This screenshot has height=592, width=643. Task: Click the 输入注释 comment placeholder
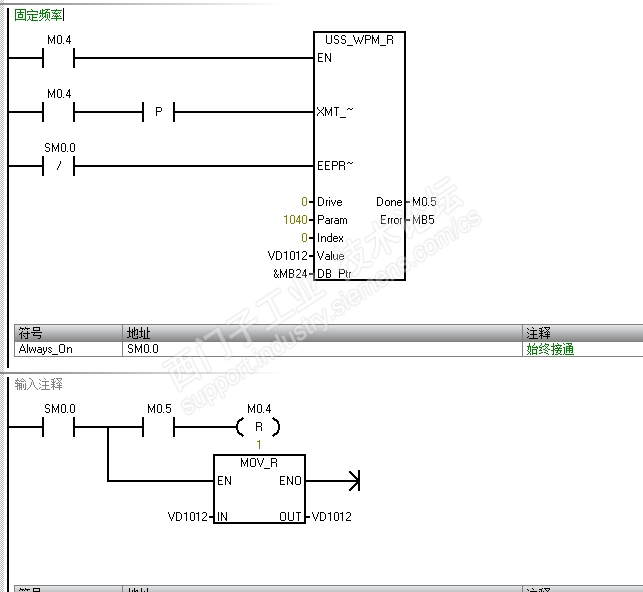[x=39, y=384]
